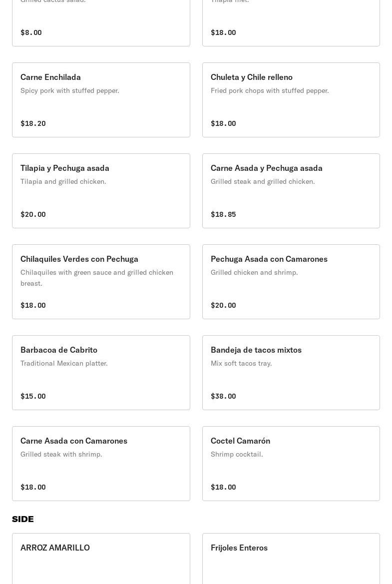The width and height of the screenshot is (392, 584).
Task: Open the Coctel Camarón item
Action: point(240,441)
